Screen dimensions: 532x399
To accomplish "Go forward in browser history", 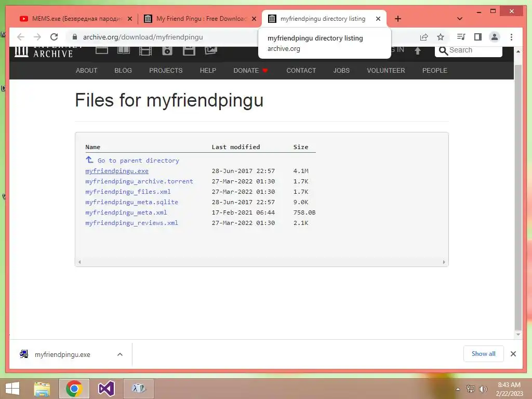I will (37, 37).
